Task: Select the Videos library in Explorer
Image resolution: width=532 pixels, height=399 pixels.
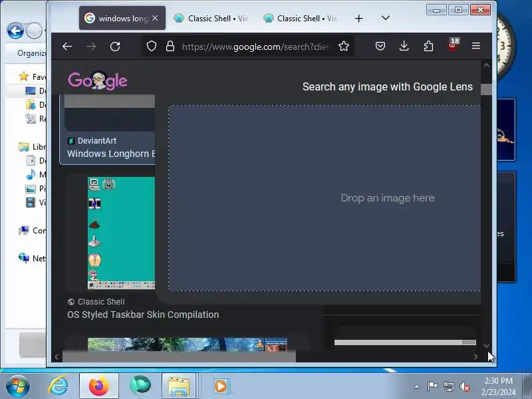Action: click(x=36, y=203)
